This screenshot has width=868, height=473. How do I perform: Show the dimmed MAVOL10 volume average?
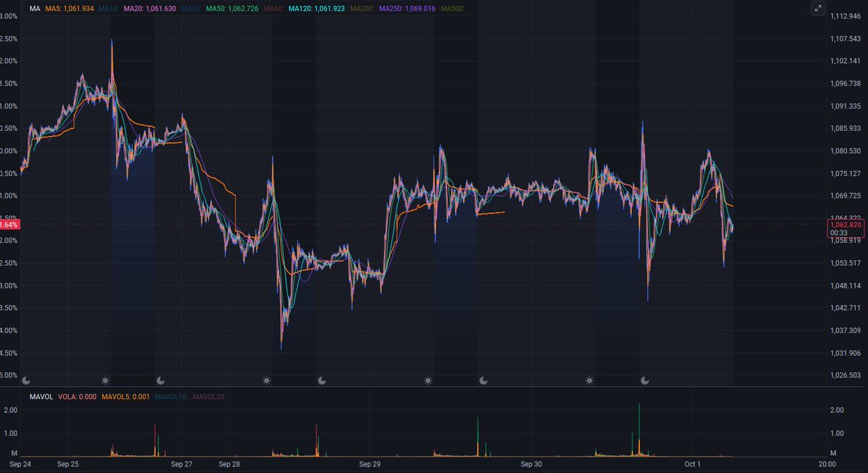(x=171, y=397)
